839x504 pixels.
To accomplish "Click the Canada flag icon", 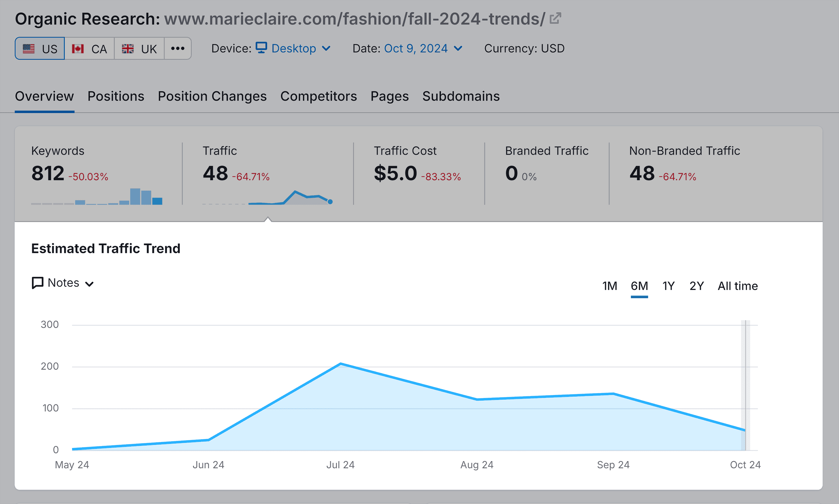I will 78,49.
